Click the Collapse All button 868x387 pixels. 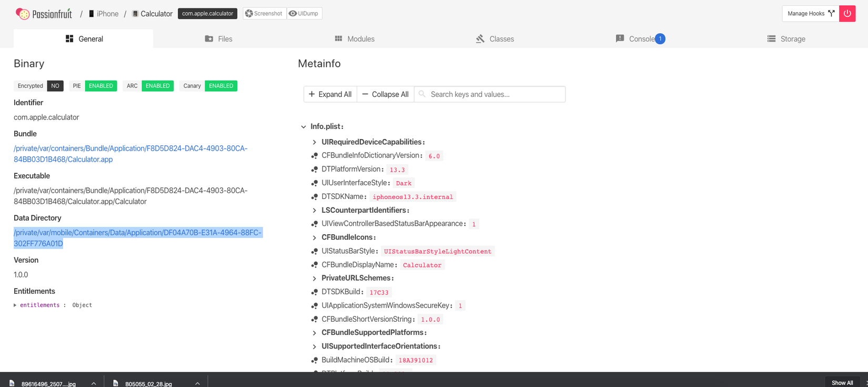pyautogui.click(x=386, y=94)
